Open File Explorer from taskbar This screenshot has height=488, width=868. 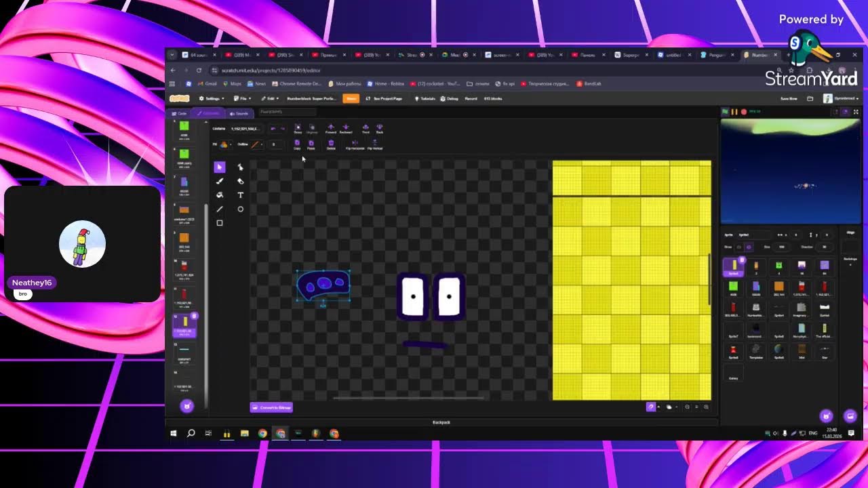tap(244, 433)
